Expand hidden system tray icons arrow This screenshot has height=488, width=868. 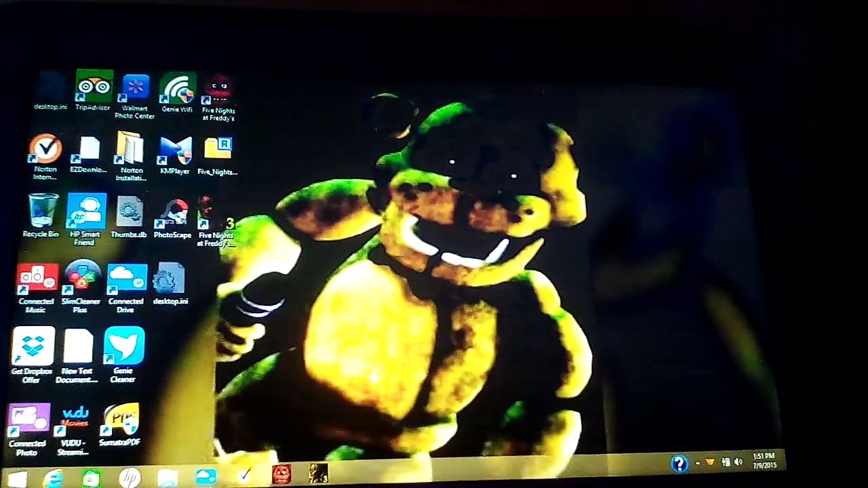[x=698, y=464]
